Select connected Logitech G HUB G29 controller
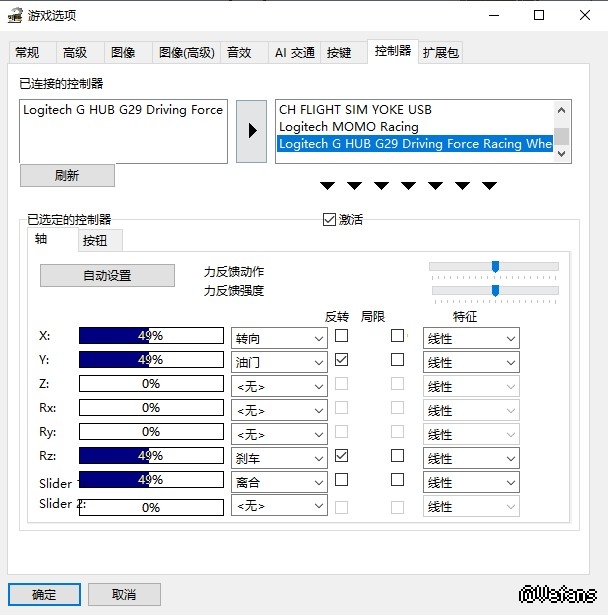Image resolution: width=608 pixels, height=615 pixels. click(x=123, y=110)
